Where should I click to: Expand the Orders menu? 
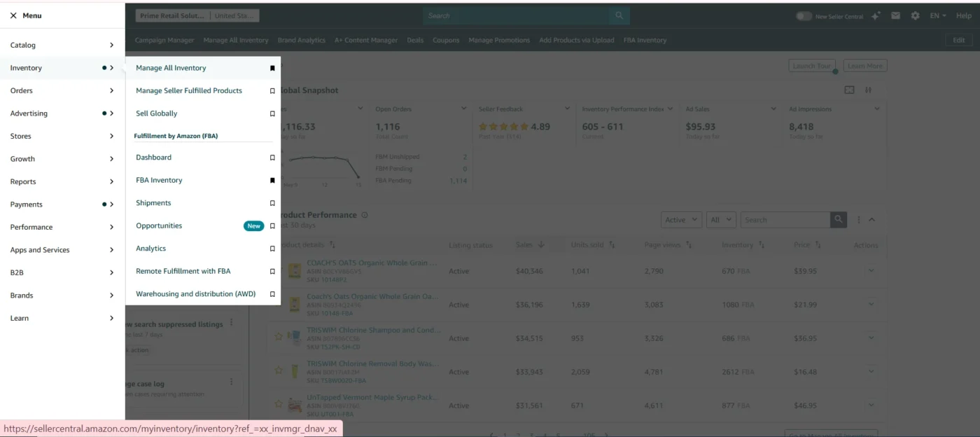click(62, 90)
